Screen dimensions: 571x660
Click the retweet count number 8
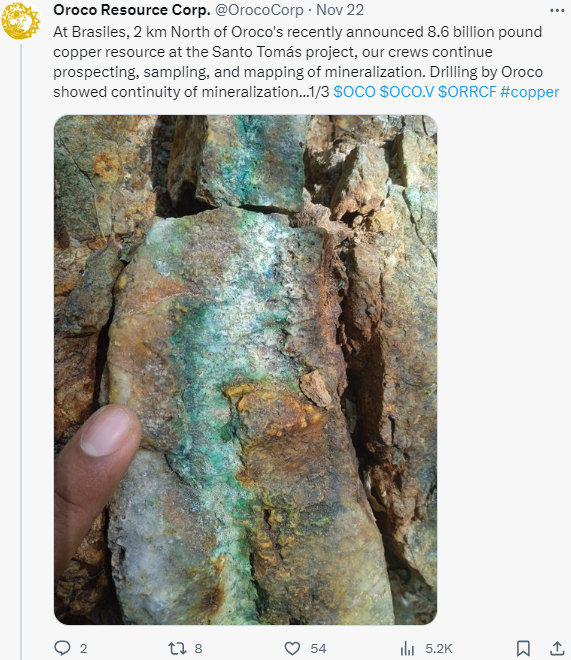tap(198, 649)
